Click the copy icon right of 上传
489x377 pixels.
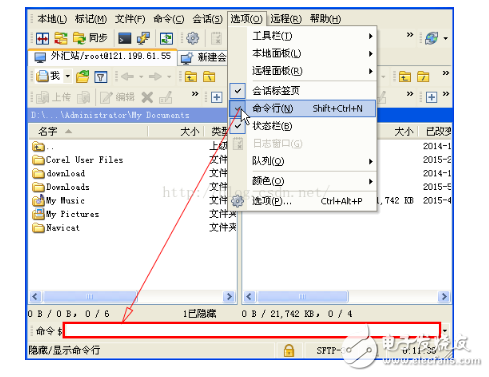point(84,98)
